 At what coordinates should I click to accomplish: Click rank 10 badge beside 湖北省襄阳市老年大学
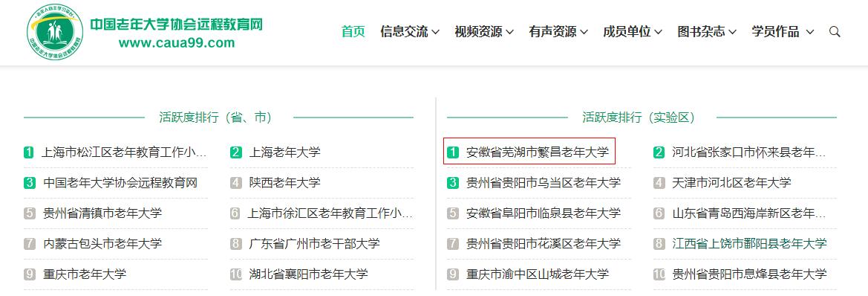coord(236,274)
